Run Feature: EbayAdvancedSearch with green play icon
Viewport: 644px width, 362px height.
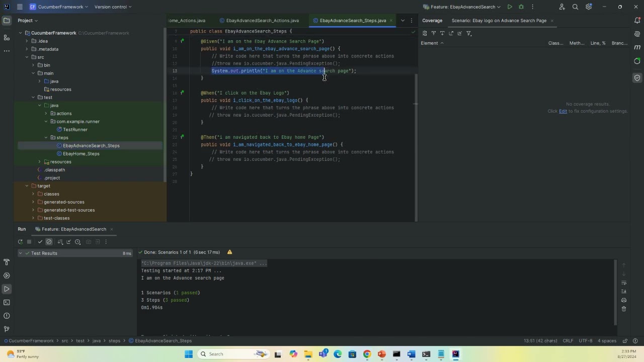510,7
